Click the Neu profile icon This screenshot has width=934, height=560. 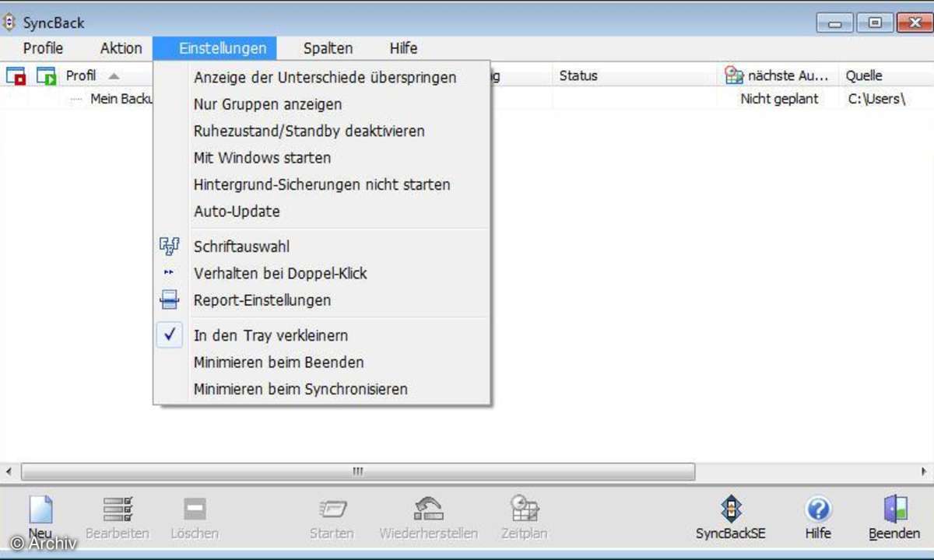[x=40, y=509]
